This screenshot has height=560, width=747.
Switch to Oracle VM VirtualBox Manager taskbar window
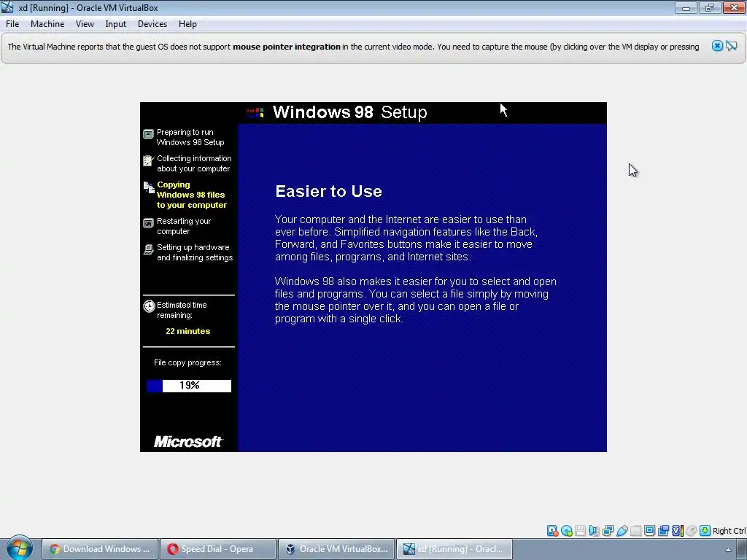click(x=336, y=549)
